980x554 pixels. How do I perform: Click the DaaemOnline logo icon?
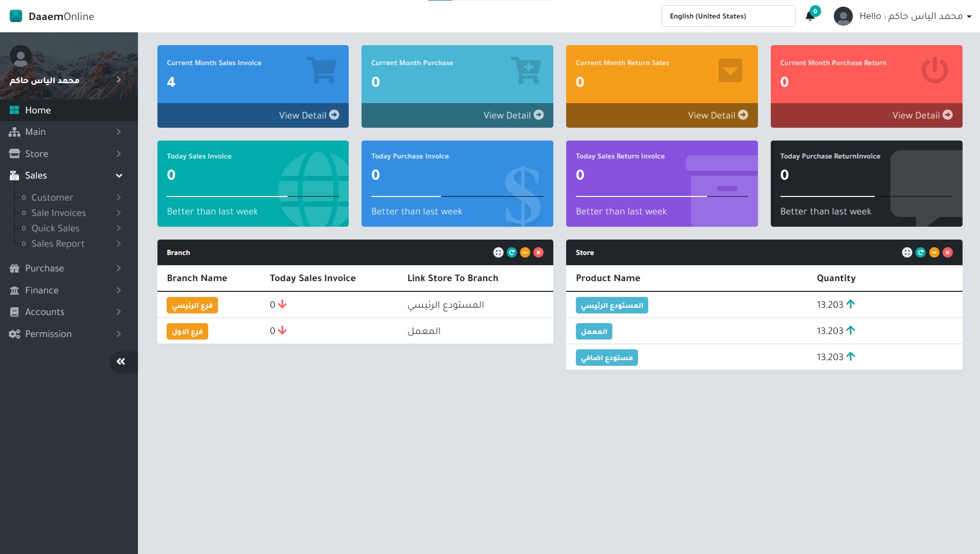click(16, 16)
